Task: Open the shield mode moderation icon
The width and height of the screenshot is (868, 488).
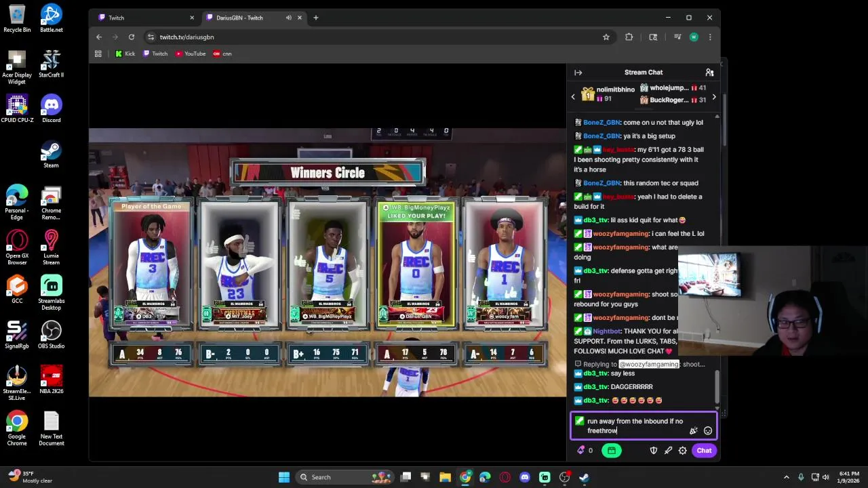Action: click(654, 451)
